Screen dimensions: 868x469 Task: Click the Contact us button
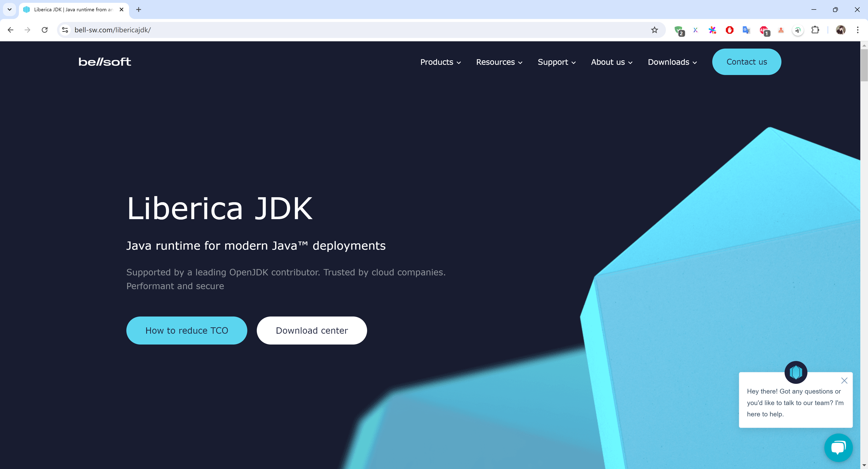[x=746, y=62]
